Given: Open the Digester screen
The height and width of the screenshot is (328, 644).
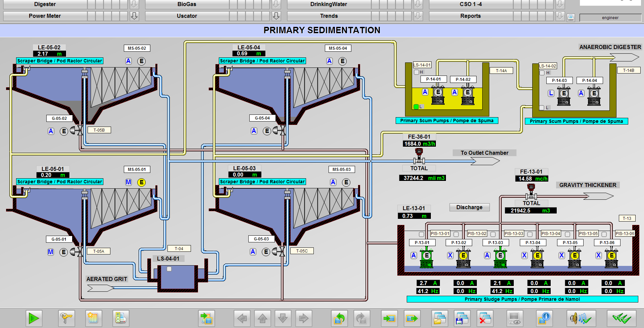Looking at the screenshot, I should (x=45, y=4).
